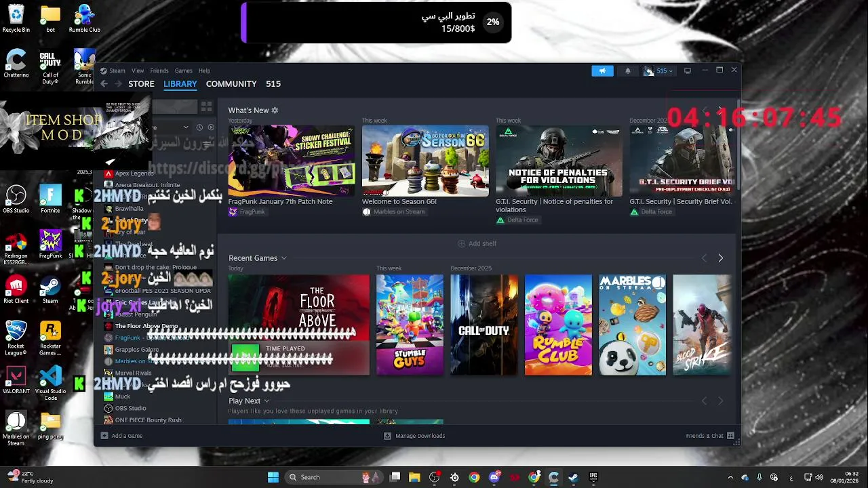Launch VALORANT desktop shortcut
This screenshot has height=488, width=868.
(x=16, y=381)
